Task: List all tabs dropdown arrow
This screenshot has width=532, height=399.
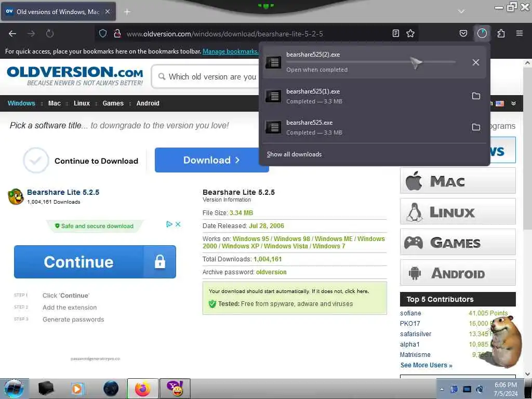Action: coord(461,11)
